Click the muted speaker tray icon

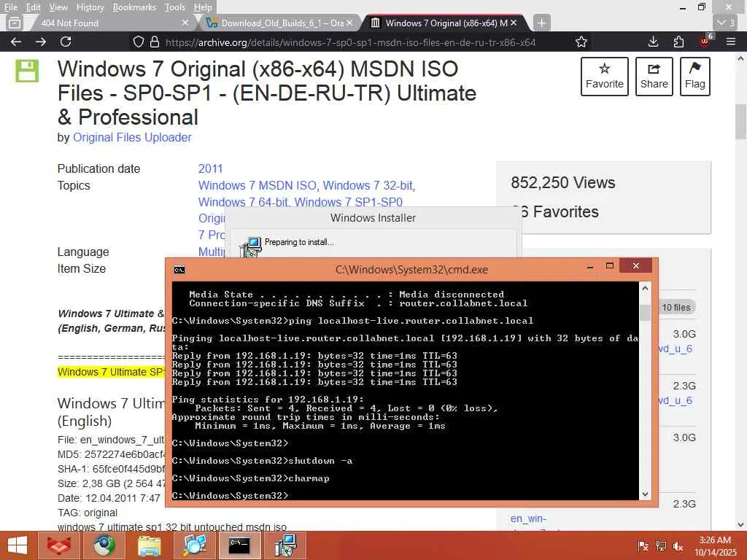click(x=678, y=545)
